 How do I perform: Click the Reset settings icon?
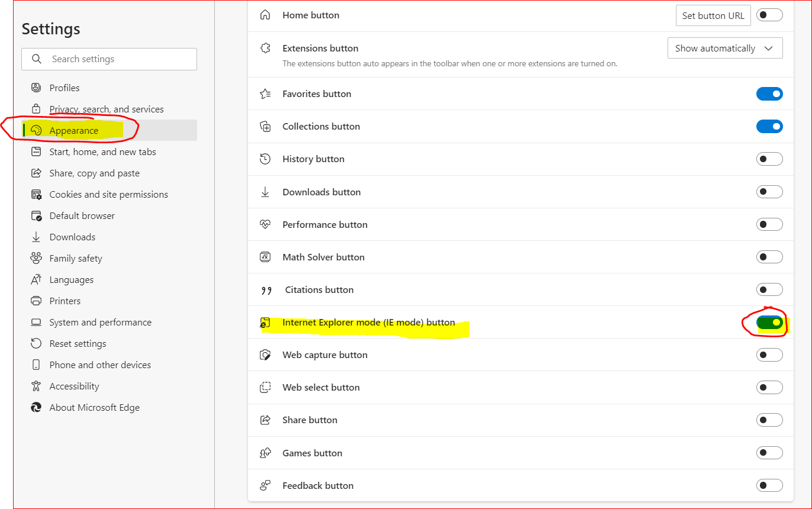tap(36, 343)
